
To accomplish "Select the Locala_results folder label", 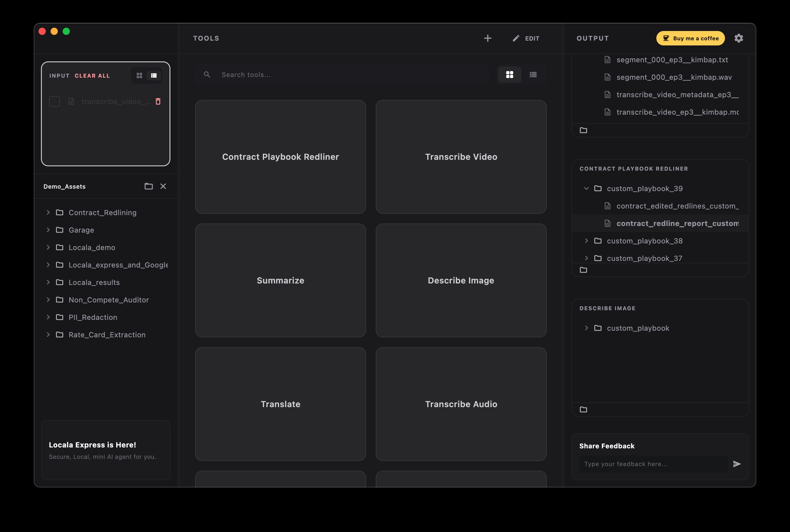I will tap(94, 282).
